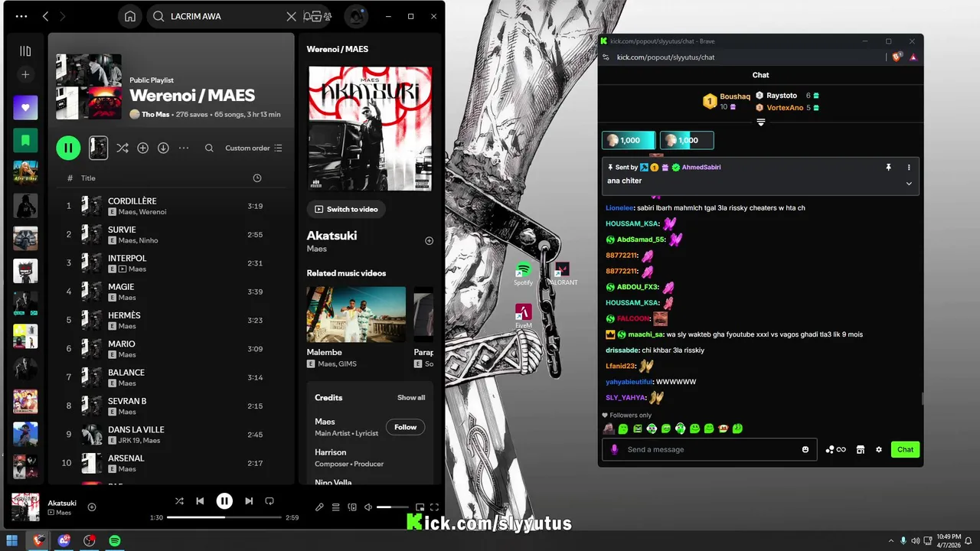Open Spotify Home via house icon
Screen dimensions: 980x551
(130, 16)
